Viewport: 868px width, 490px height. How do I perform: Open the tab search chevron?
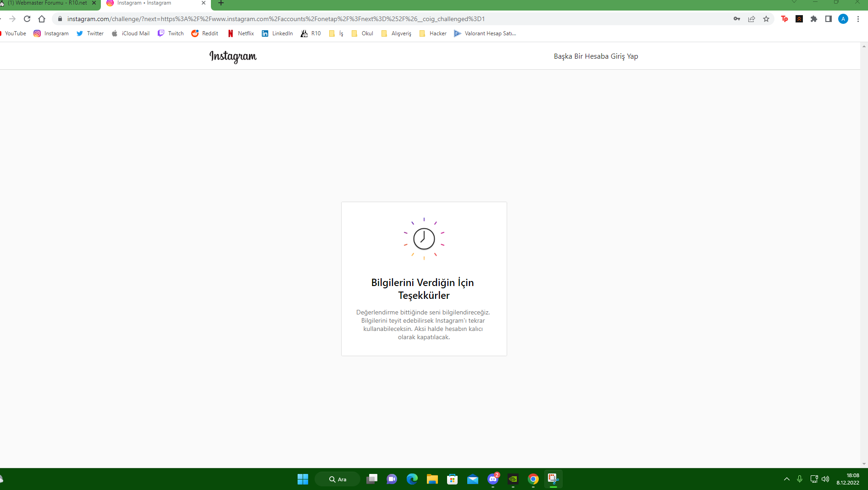coord(794,2)
